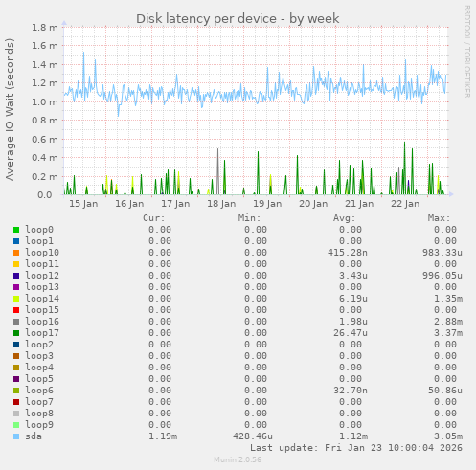This screenshot has height=470, width=476.
Task: Click loop17 average value 26.47u
Action: [x=351, y=333]
